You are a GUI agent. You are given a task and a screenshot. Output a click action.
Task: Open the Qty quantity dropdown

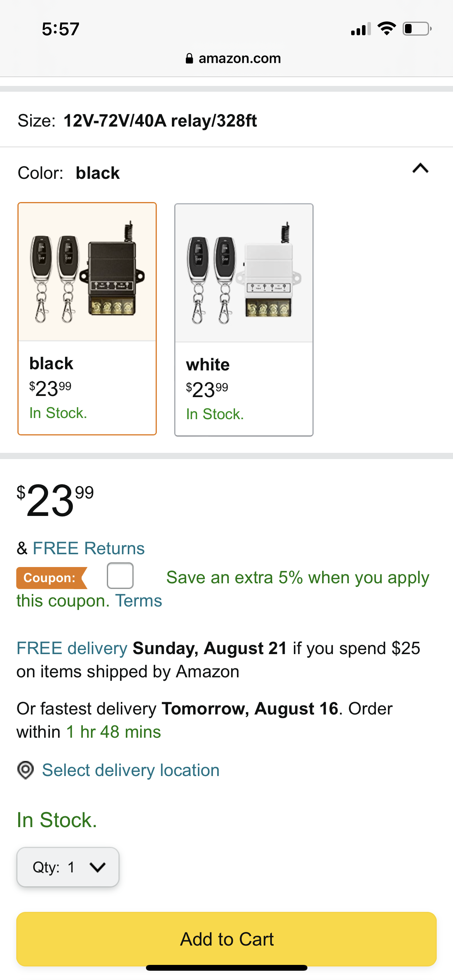click(68, 867)
